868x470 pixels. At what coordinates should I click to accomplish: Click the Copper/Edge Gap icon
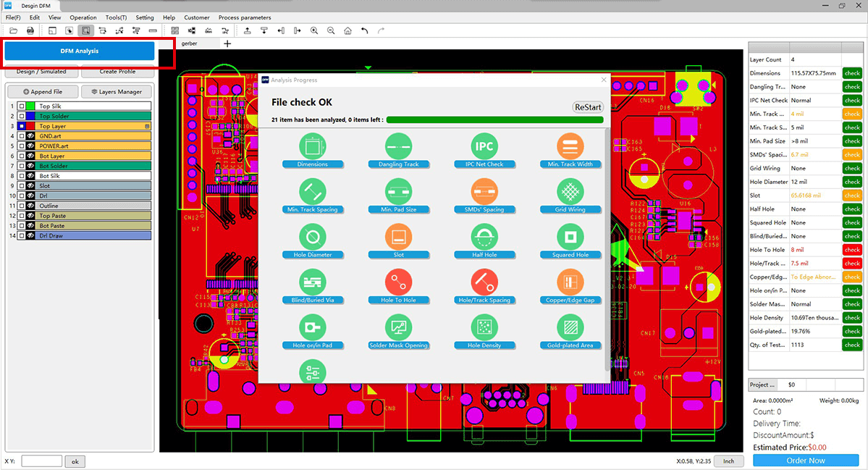570,282
